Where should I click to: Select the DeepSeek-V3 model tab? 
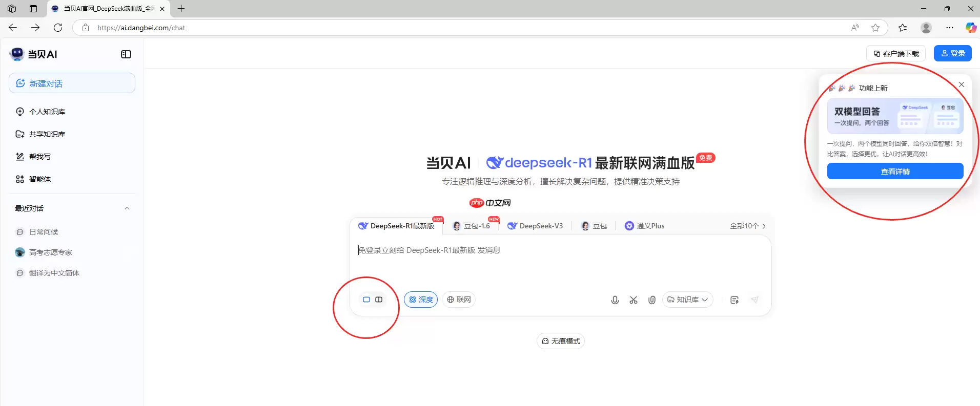click(x=536, y=226)
